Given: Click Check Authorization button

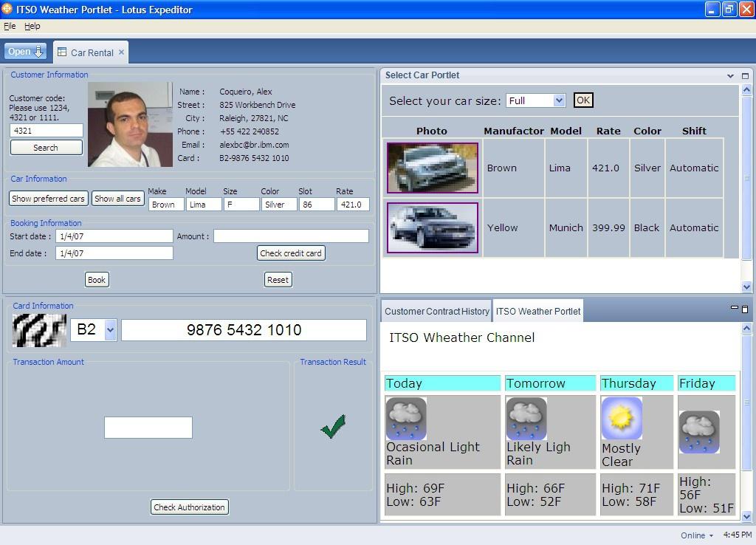Looking at the screenshot, I should (x=190, y=507).
